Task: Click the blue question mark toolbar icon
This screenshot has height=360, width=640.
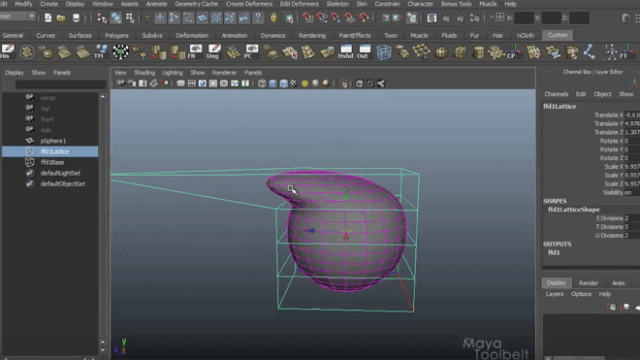Action: 258,18
